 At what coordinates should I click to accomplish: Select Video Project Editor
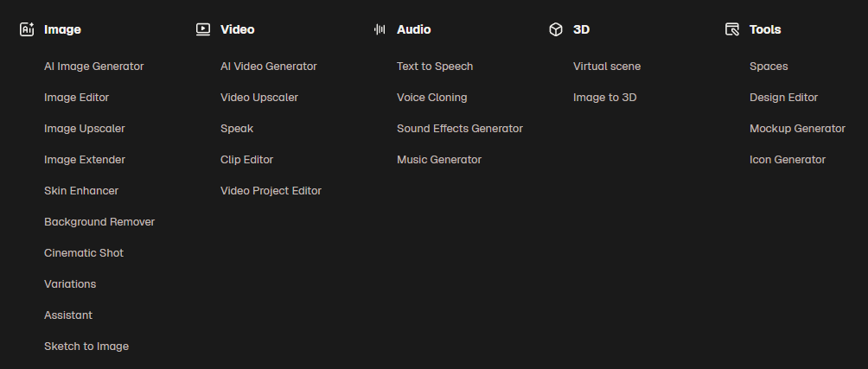click(x=271, y=191)
